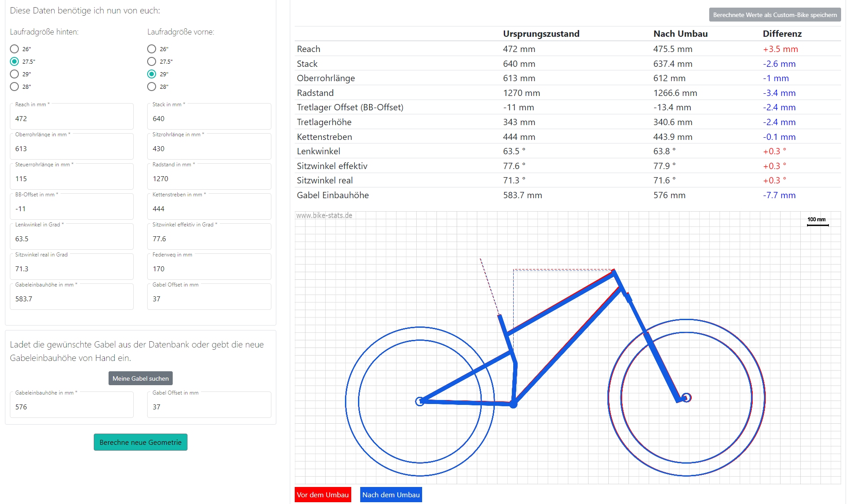Edit Gabeleinbauhöhe field containing 583.7

point(72,299)
